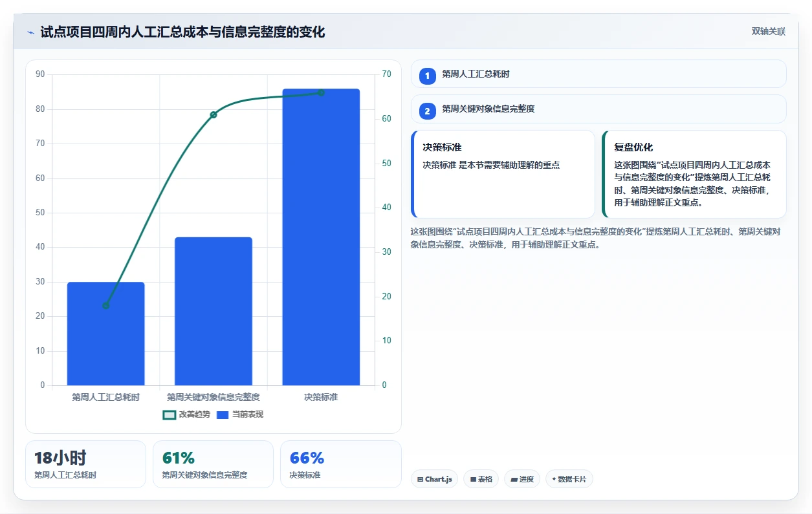Click the x-axis label 第周关键对象信息完整度
812x514 pixels.
214,397
